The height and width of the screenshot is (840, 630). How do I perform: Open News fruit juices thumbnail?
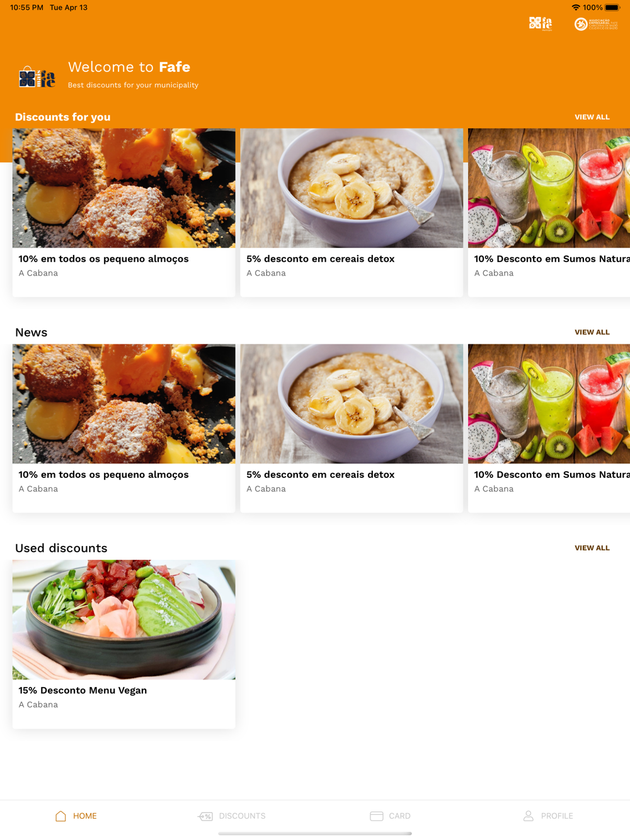coord(549,404)
